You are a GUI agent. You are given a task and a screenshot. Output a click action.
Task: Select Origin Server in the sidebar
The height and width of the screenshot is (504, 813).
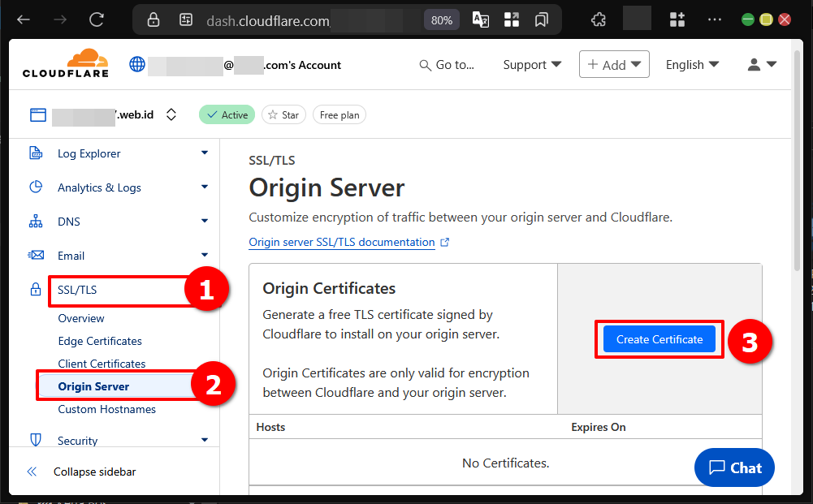pos(93,386)
